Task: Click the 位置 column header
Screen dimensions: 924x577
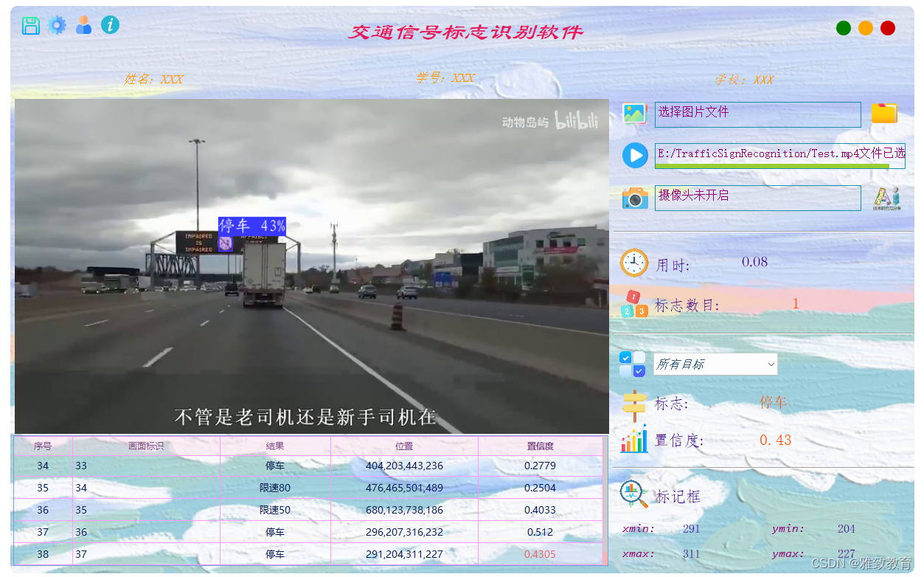Action: pos(404,446)
